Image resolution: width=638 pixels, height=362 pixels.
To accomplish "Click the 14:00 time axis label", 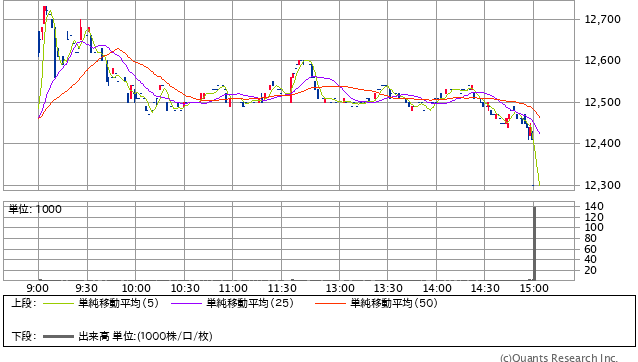I will [x=437, y=288].
